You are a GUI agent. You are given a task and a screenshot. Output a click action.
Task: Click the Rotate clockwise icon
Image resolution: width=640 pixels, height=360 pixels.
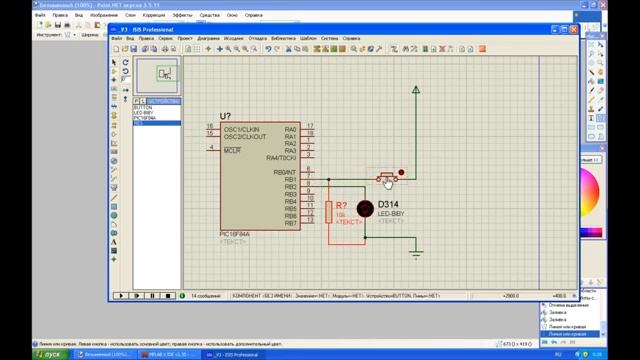tap(126, 62)
